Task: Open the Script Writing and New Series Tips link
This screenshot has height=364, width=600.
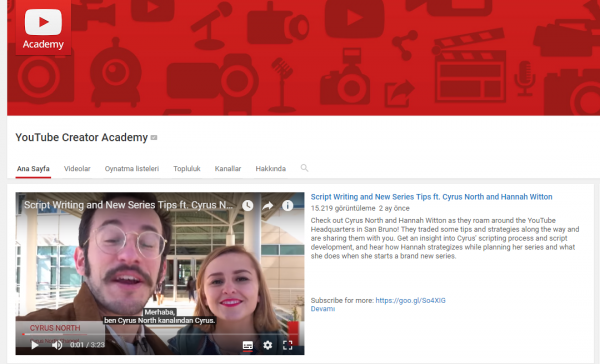Action: 431,197
